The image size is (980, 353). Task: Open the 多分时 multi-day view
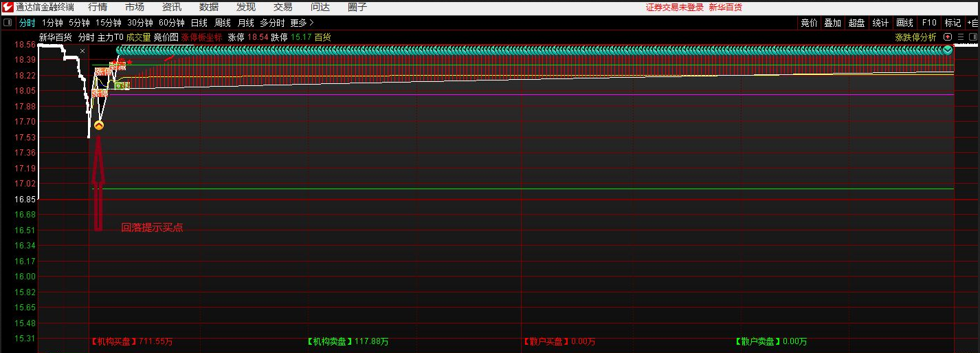pyautogui.click(x=272, y=23)
